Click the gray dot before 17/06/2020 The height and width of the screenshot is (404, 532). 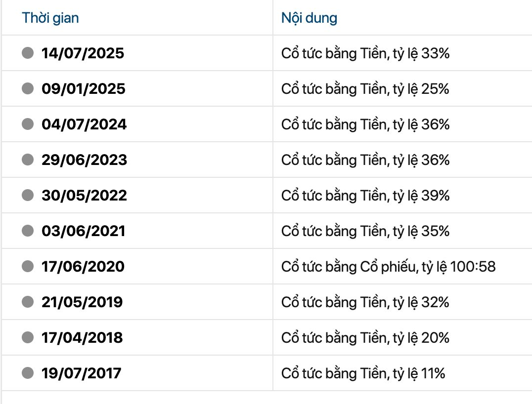(x=28, y=266)
